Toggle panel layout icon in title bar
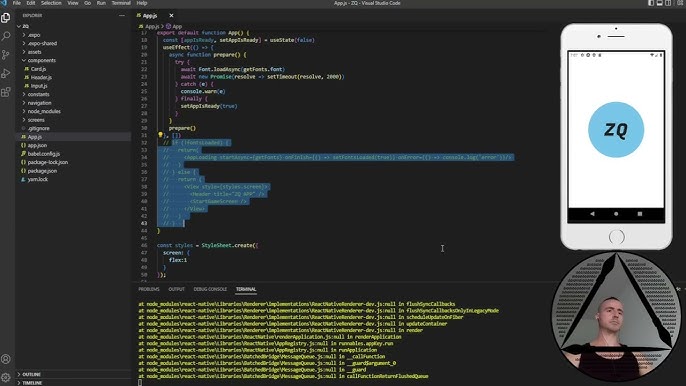The width and height of the screenshot is (686, 386). click(x=660, y=3)
